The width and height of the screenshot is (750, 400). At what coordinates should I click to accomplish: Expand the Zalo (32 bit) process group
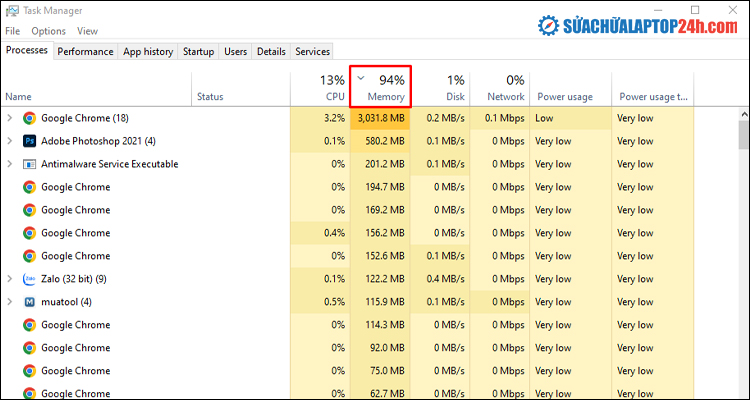pos(10,279)
